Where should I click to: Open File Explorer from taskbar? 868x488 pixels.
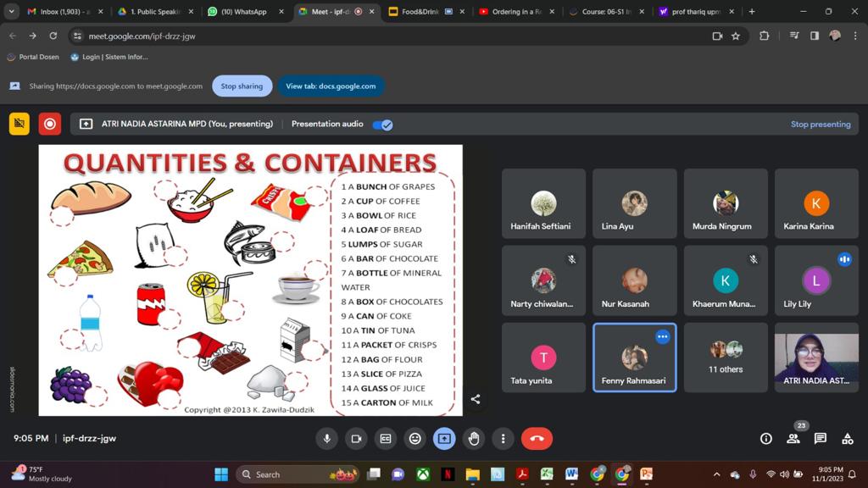(x=472, y=474)
